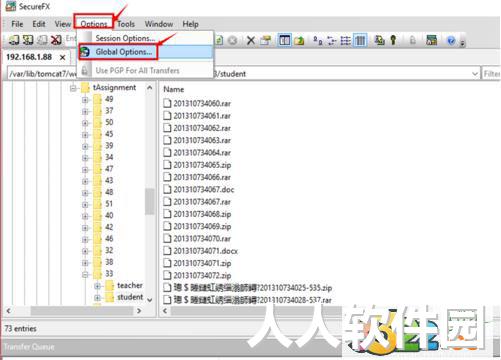Select file 201310734067.doc
Viewport: 501px width, 360px height.
pos(204,190)
